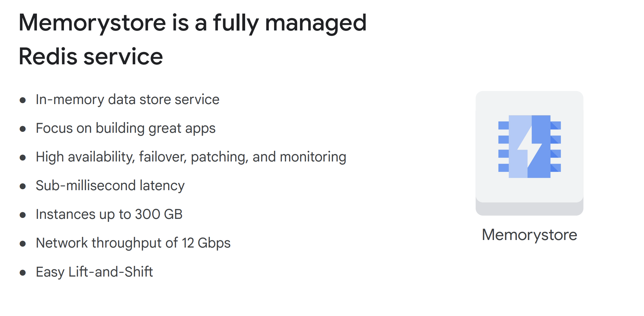
Task: Click 'High availability, failover, patching, and monitoring' text
Action: pos(191,157)
